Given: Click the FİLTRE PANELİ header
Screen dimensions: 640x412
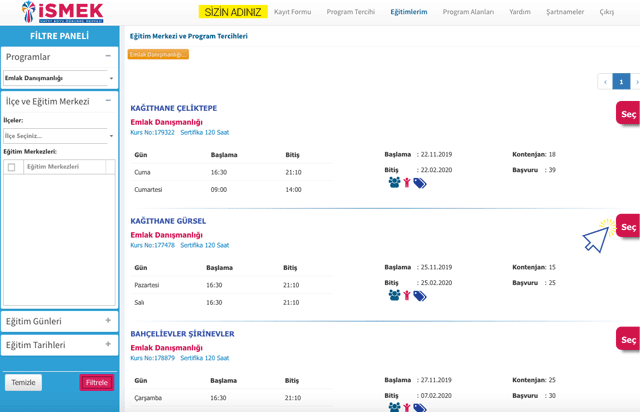Looking at the screenshot, I should (x=60, y=36).
